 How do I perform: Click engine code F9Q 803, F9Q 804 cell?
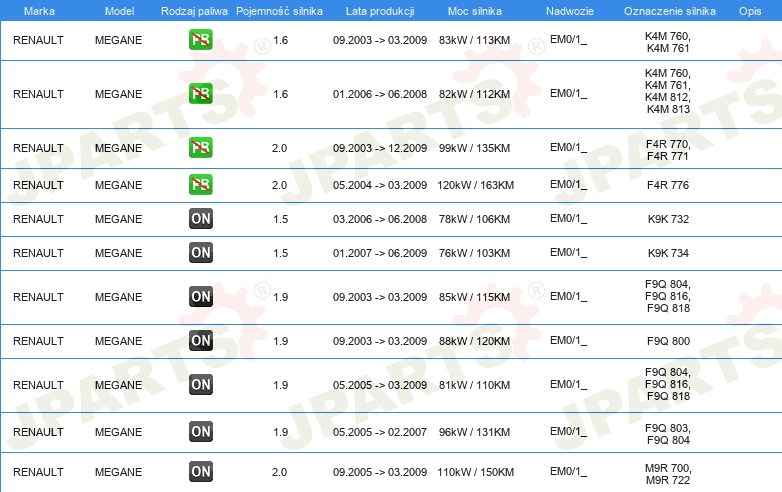(668, 434)
